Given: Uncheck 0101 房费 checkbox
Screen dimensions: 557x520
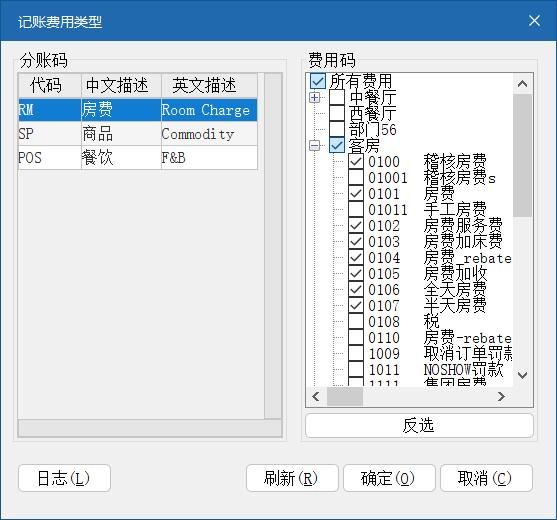Looking at the screenshot, I should pos(356,193).
